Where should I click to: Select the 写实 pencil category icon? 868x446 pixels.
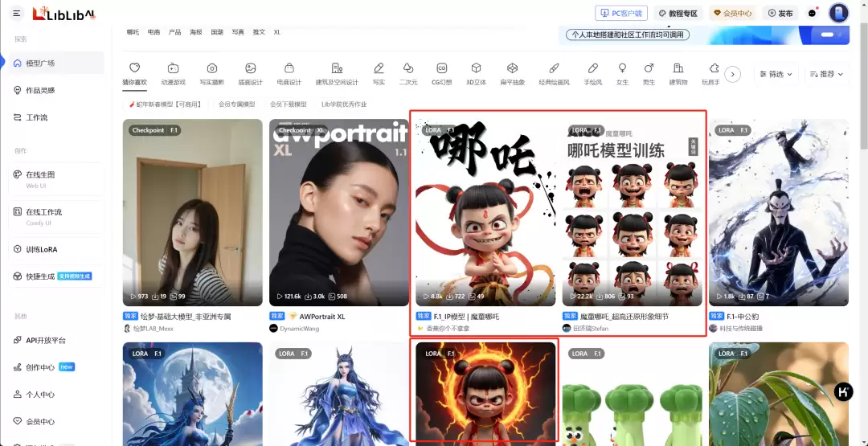tap(379, 74)
